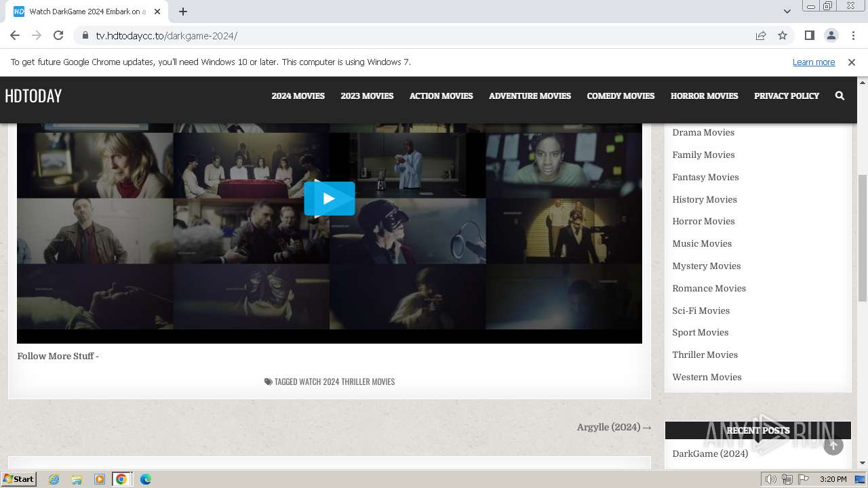This screenshot has width=868, height=488.
Task: Open the Learn more link
Action: (x=814, y=62)
